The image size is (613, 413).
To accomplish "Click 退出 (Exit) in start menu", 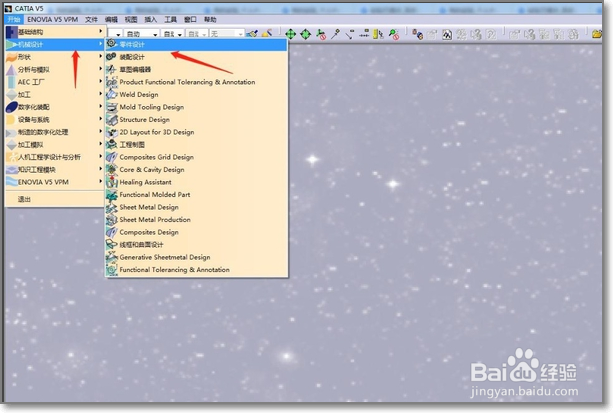I will (x=55, y=199).
